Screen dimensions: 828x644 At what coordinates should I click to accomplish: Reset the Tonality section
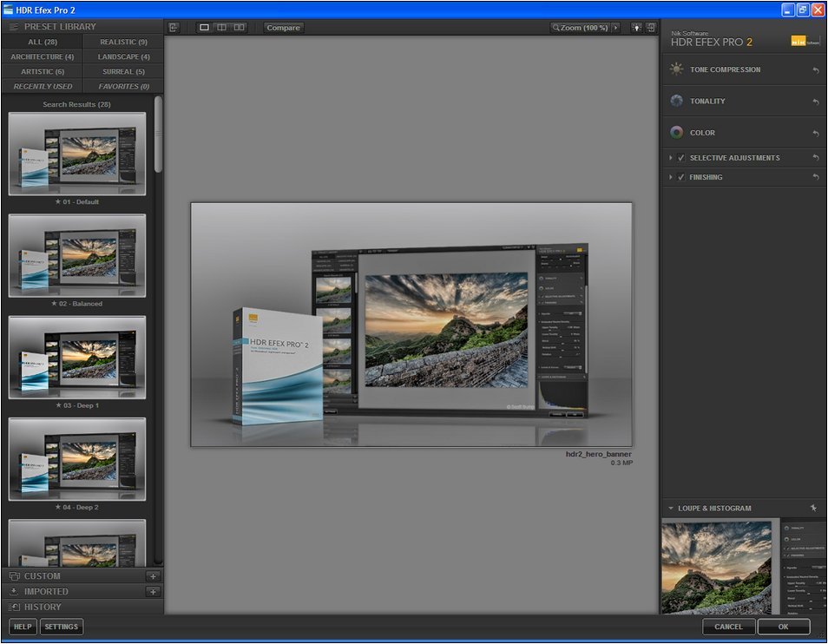click(x=815, y=102)
